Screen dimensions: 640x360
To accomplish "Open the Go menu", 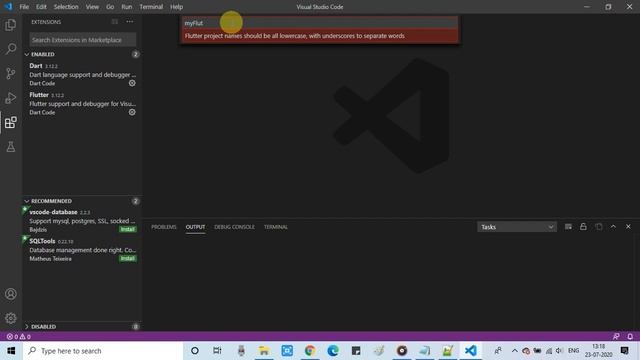I will point(110,7).
